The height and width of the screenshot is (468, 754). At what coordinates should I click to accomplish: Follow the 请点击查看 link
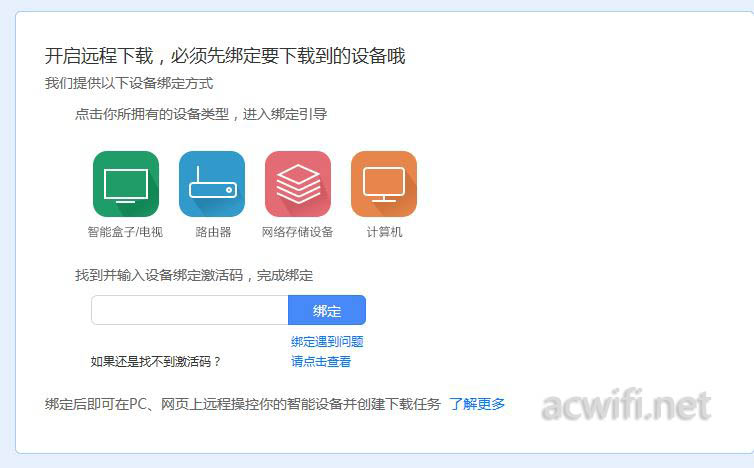coord(321,361)
